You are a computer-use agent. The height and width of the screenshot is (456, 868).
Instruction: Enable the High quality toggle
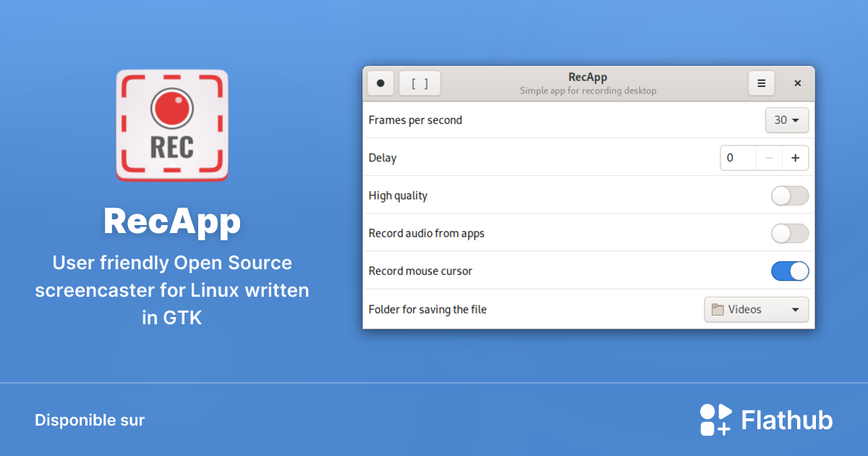(x=789, y=195)
